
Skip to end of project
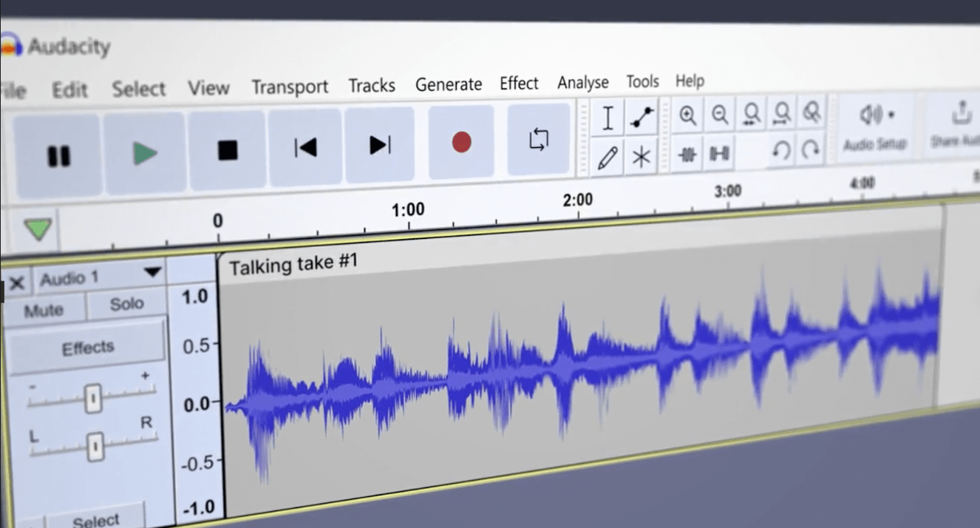click(380, 145)
